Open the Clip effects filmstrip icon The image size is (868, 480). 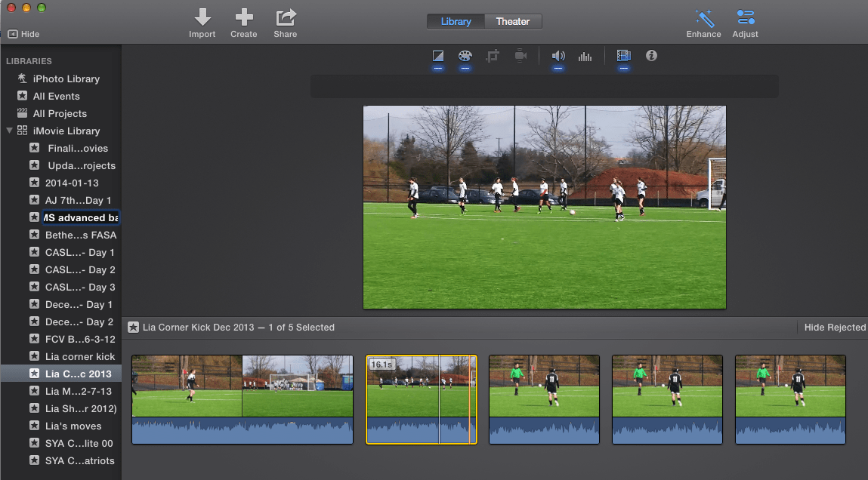tap(623, 56)
